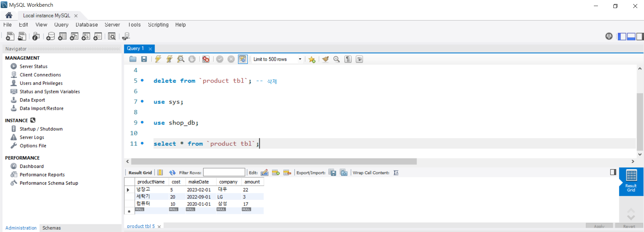
Task: Execute statement under the cursor
Action: coord(169,59)
